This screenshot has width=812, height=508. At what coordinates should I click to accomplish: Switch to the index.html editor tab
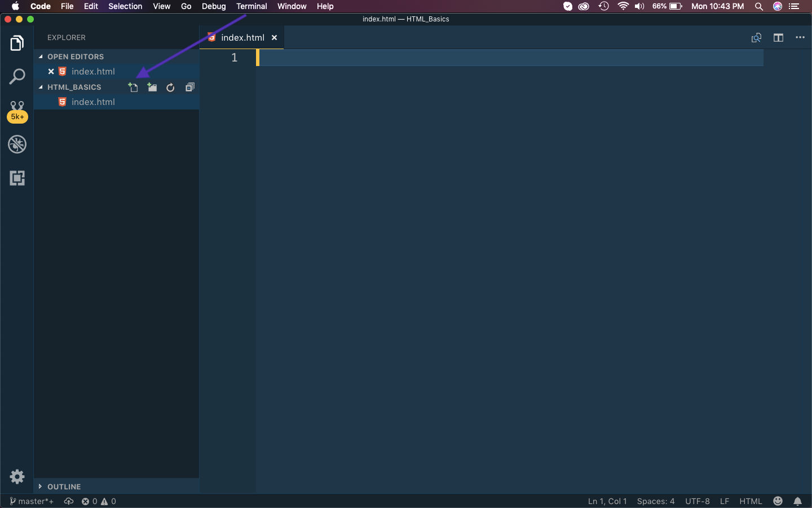pos(242,38)
